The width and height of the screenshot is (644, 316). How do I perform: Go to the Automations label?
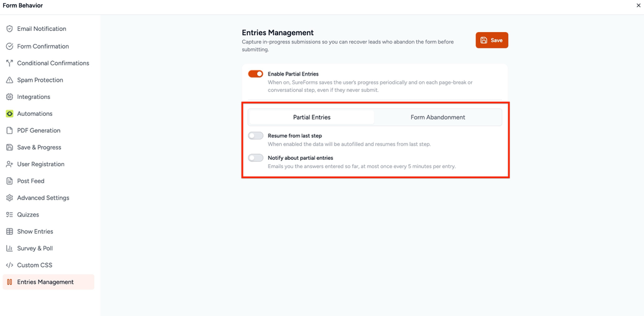[35, 114]
